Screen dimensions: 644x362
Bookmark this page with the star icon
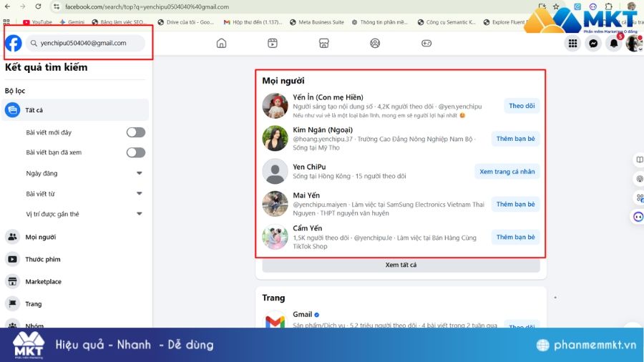pyautogui.click(x=556, y=6)
